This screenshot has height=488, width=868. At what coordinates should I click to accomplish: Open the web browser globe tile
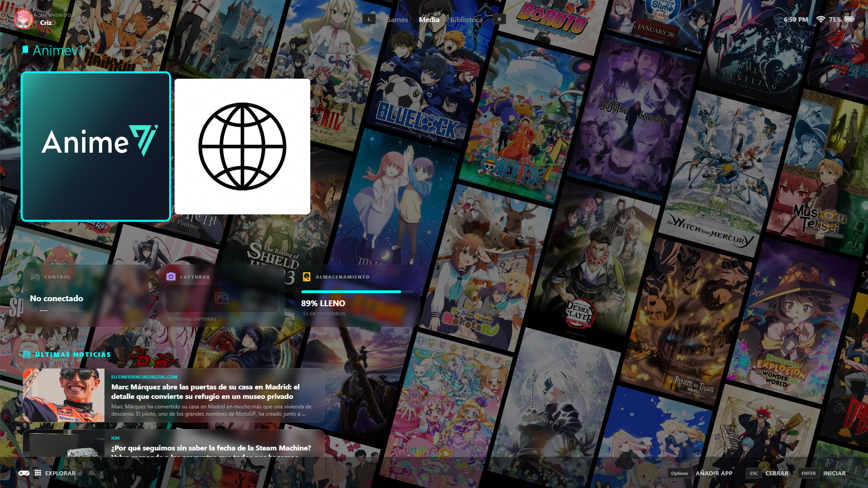coord(242,147)
